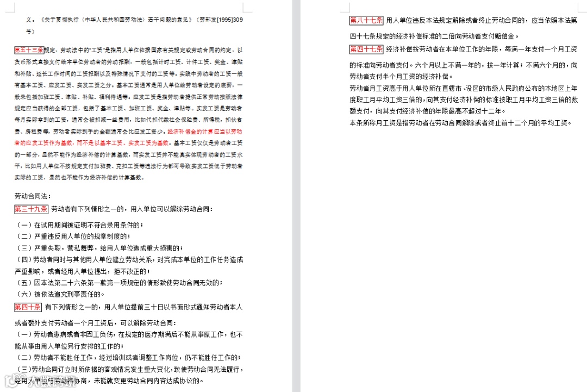Click the boxed heading 第八十七条

point(366,20)
